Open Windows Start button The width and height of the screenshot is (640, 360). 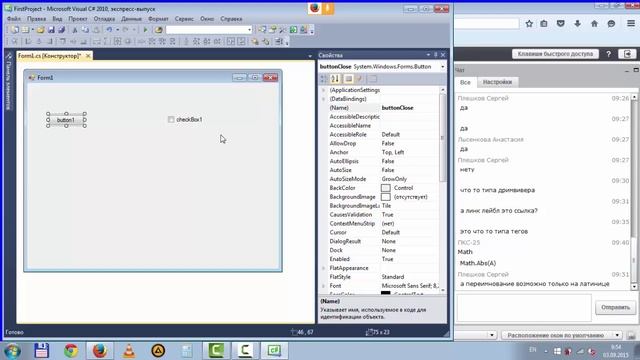click(x=12, y=351)
